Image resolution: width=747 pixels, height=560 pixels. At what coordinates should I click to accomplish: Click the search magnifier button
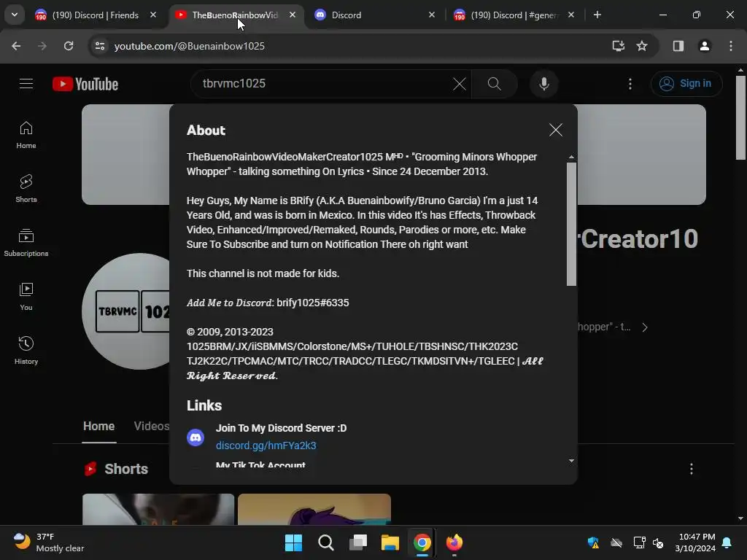coord(495,84)
